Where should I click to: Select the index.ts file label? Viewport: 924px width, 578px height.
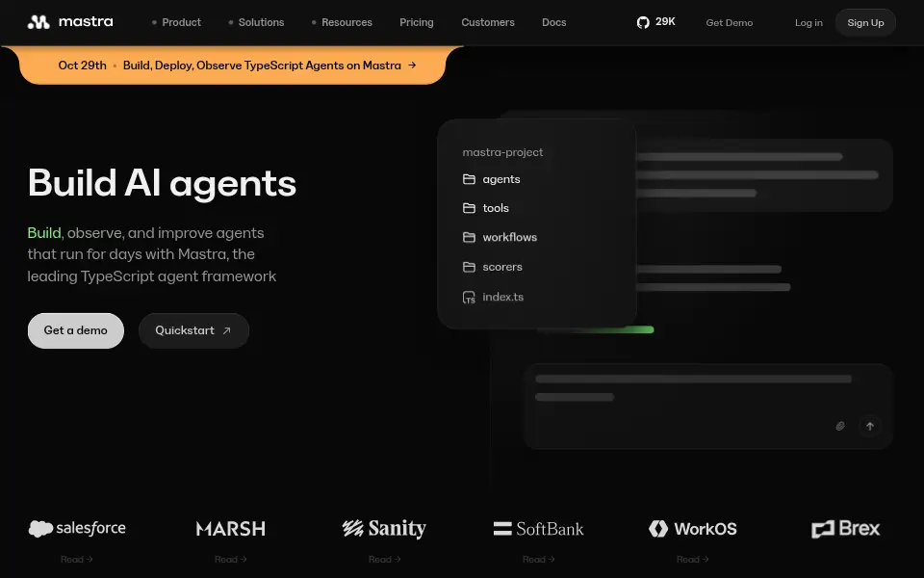pyautogui.click(x=503, y=297)
